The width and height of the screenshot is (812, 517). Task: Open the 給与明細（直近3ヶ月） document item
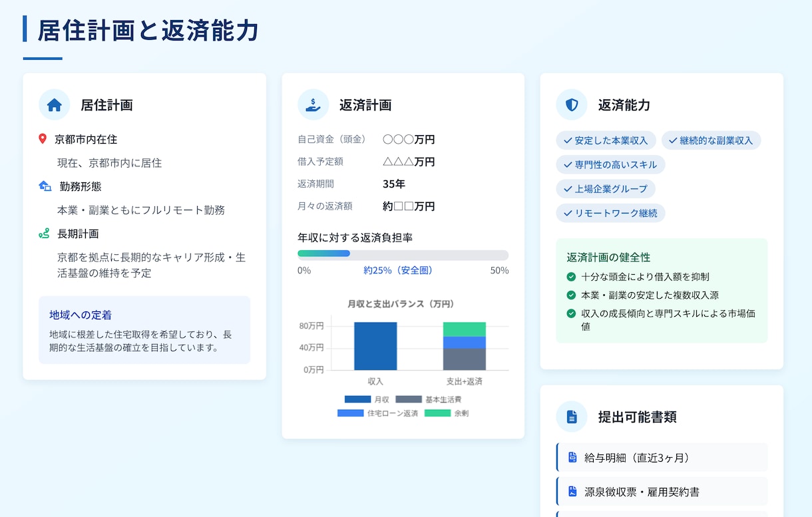click(662, 457)
